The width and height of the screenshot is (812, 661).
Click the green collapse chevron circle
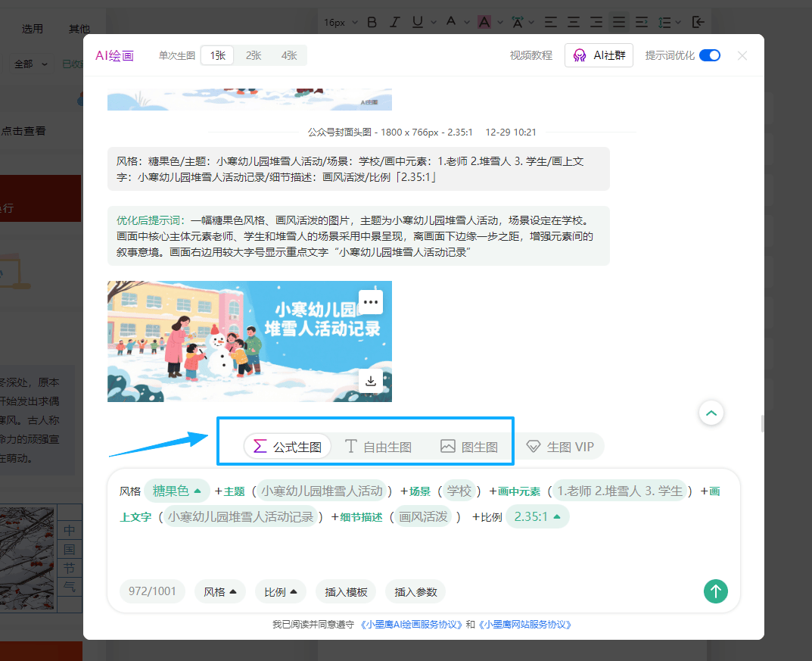tap(711, 413)
